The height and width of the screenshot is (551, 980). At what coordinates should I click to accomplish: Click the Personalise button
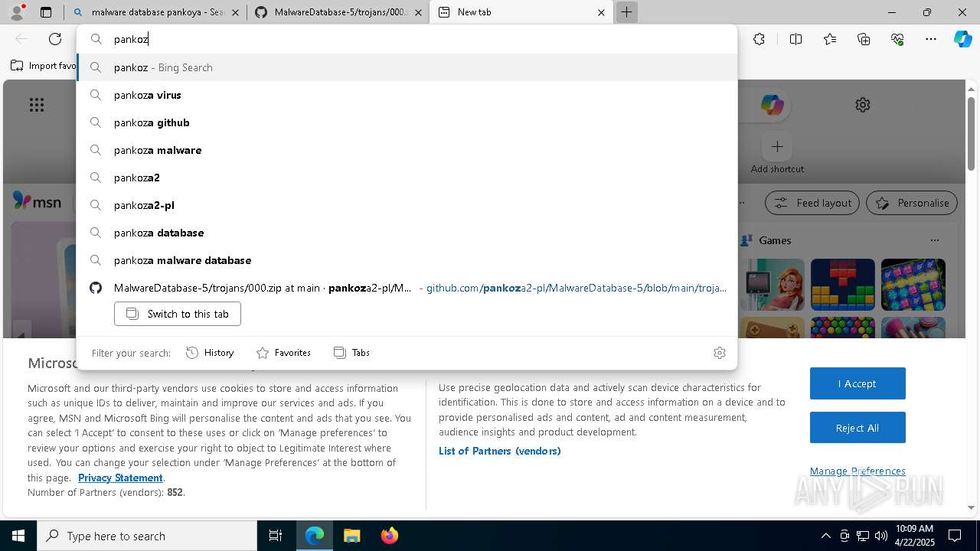(x=912, y=203)
